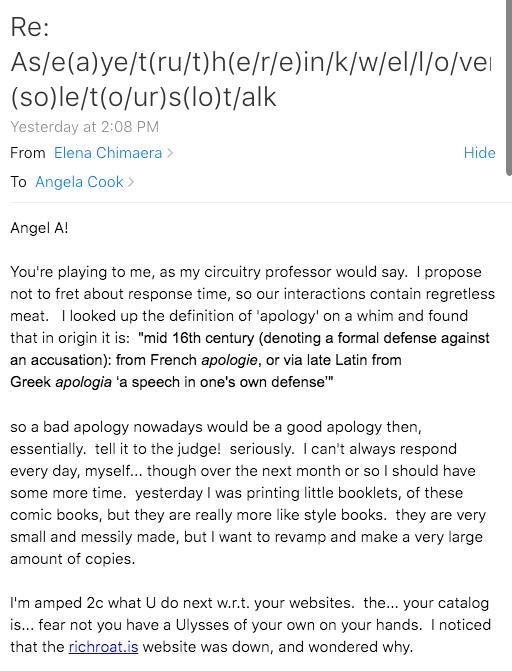Image resolution: width=512 pixels, height=671 pixels.
Task: Click the 'From' label
Action: click(28, 153)
